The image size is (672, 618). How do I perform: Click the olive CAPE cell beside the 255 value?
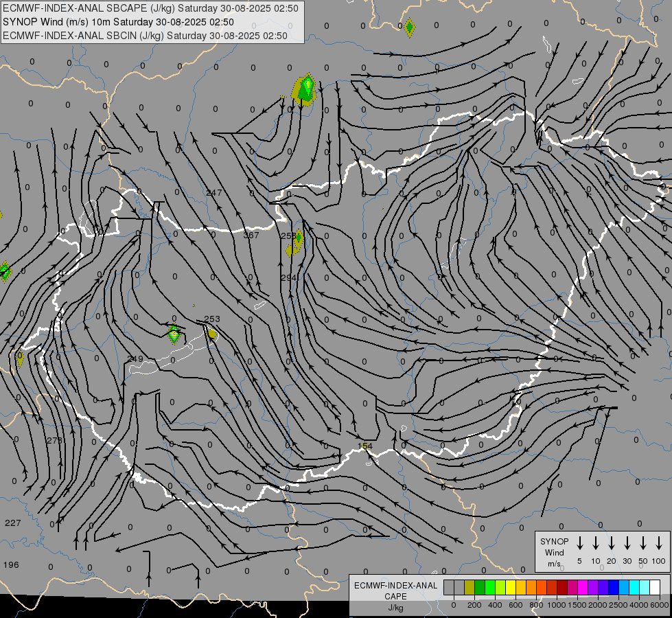click(x=295, y=243)
